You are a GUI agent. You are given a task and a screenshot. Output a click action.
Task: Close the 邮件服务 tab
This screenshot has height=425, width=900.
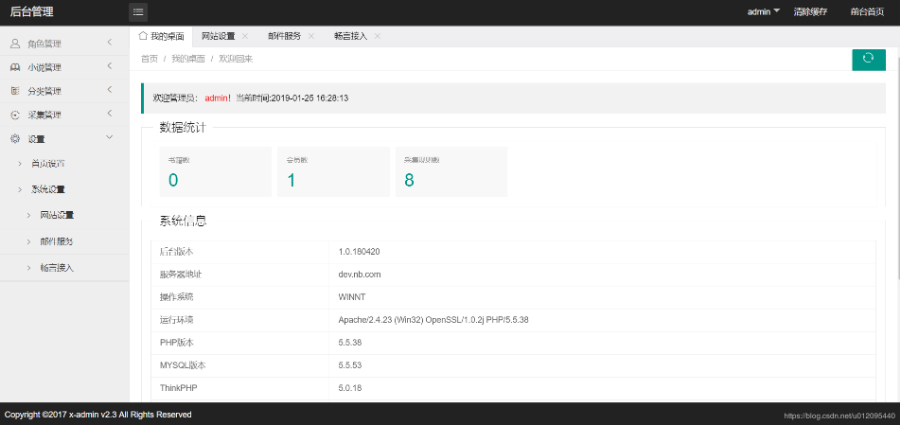[x=311, y=36]
